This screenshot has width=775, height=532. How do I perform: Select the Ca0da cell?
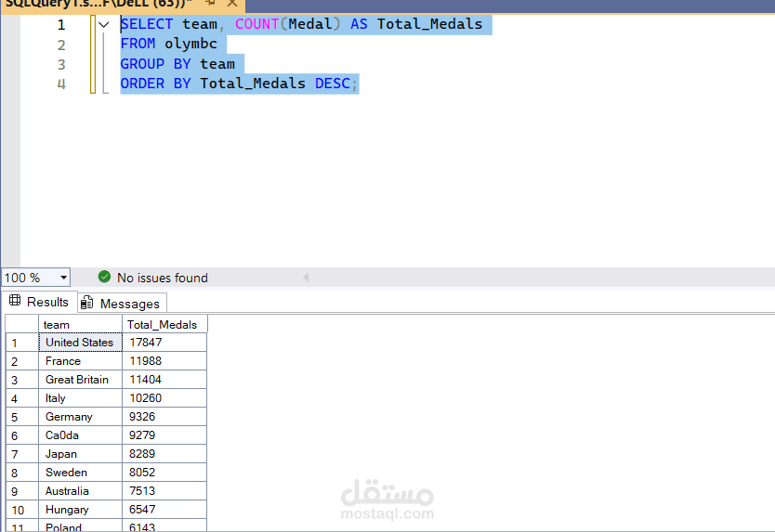tap(80, 435)
